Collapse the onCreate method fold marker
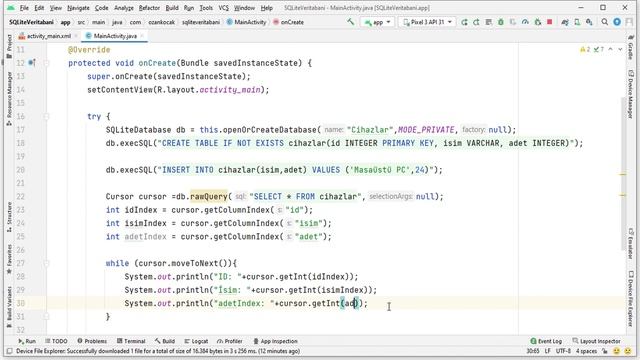640x360 pixels. [x=46, y=63]
